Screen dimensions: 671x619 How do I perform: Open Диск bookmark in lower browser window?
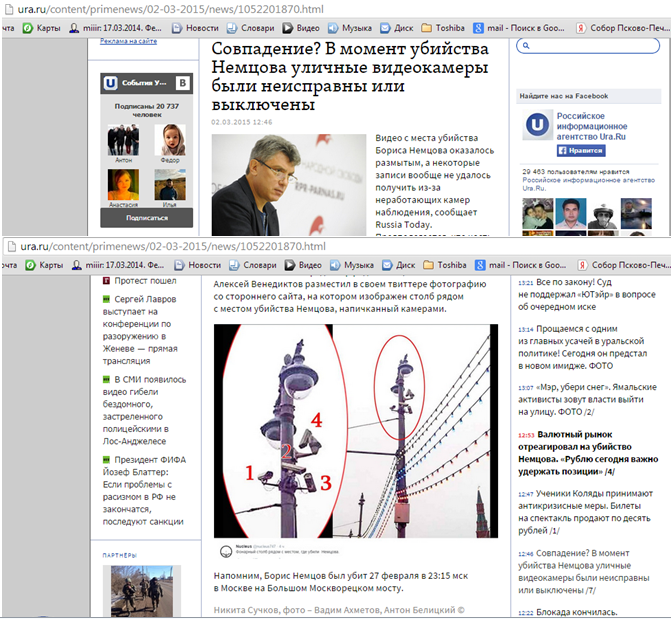pyautogui.click(x=398, y=265)
